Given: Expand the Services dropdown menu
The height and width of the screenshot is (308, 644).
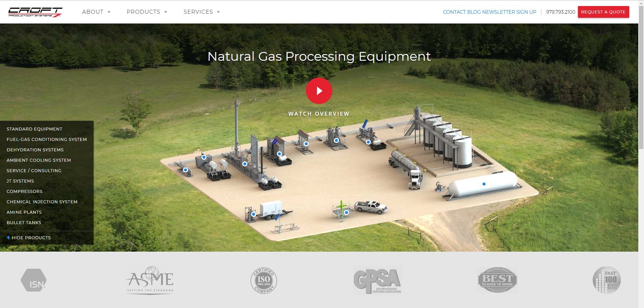Looking at the screenshot, I should tap(202, 12).
